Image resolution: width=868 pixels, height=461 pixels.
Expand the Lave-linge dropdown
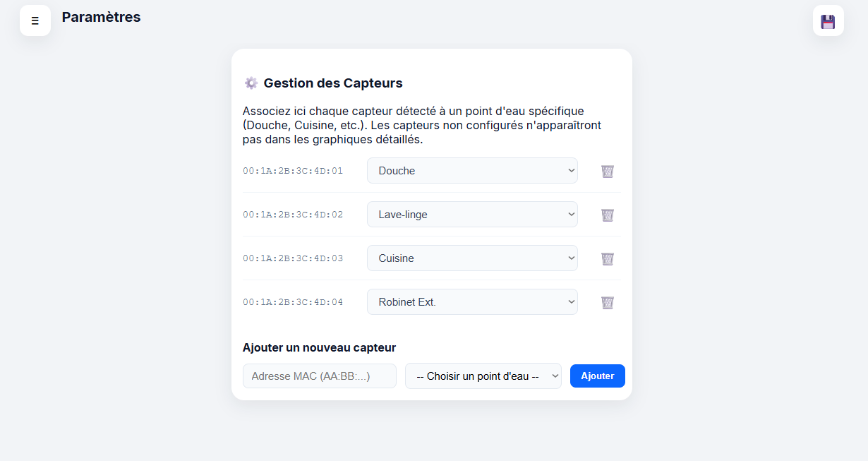472,215
